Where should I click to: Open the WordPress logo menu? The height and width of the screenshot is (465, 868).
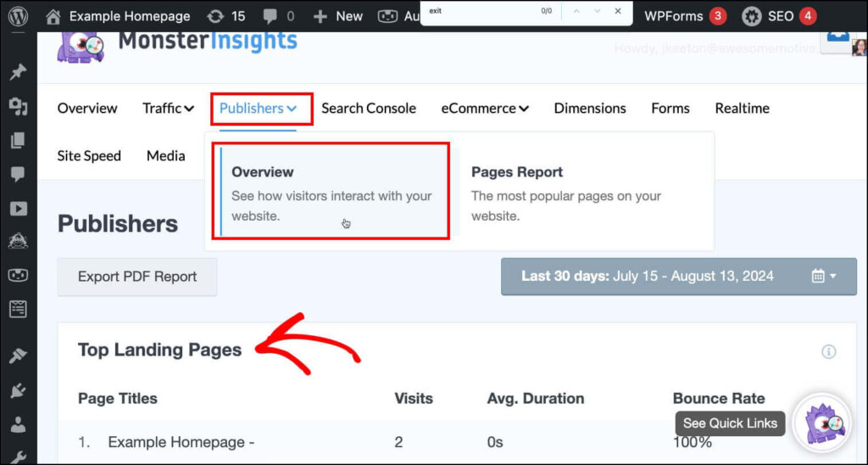[x=19, y=15]
